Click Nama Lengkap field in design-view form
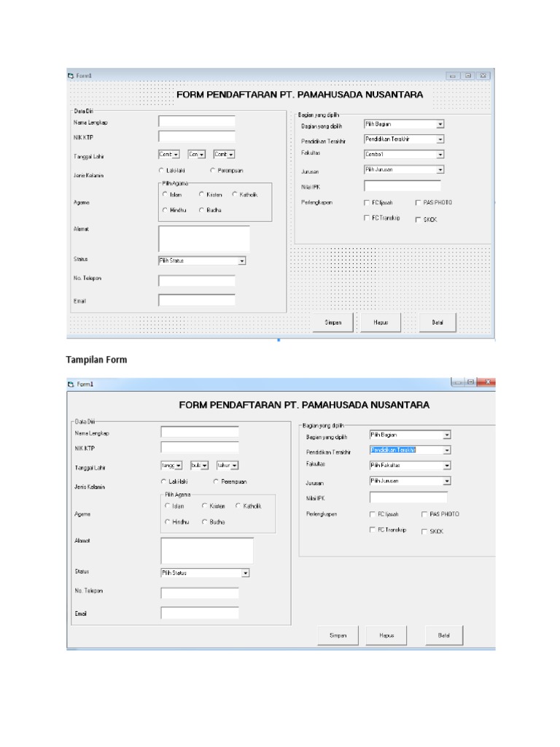The width and height of the screenshot is (560, 747). tap(197, 122)
